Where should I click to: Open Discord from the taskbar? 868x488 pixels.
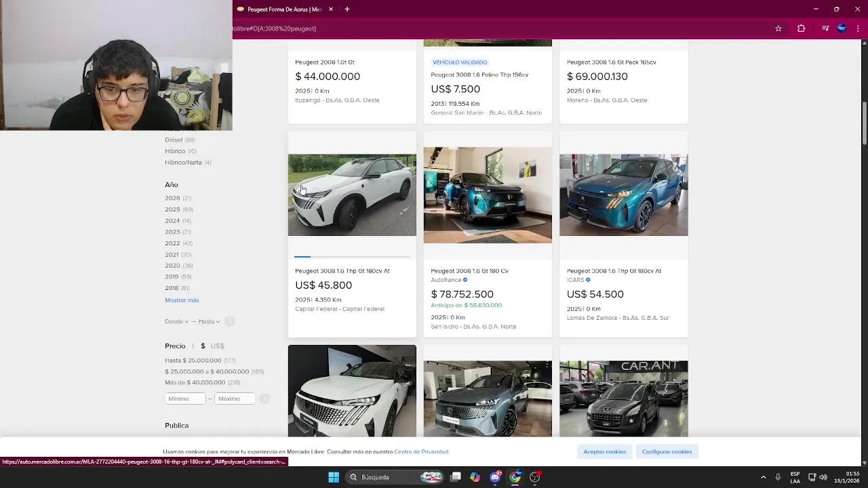click(x=496, y=477)
